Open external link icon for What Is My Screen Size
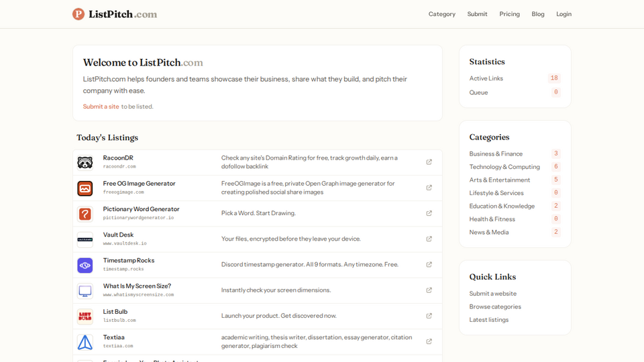Screen dimensions: 644x362 429,290
